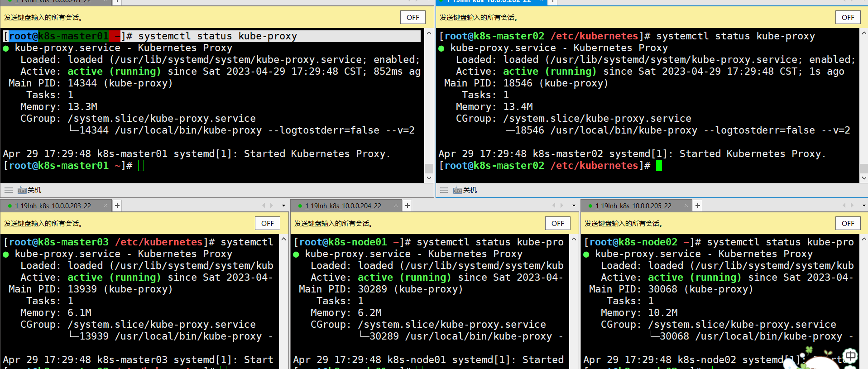Click the scroll-down arrow in the k8s-master02 terminal
Viewport: 868px width, 369px height.
pyautogui.click(x=864, y=178)
